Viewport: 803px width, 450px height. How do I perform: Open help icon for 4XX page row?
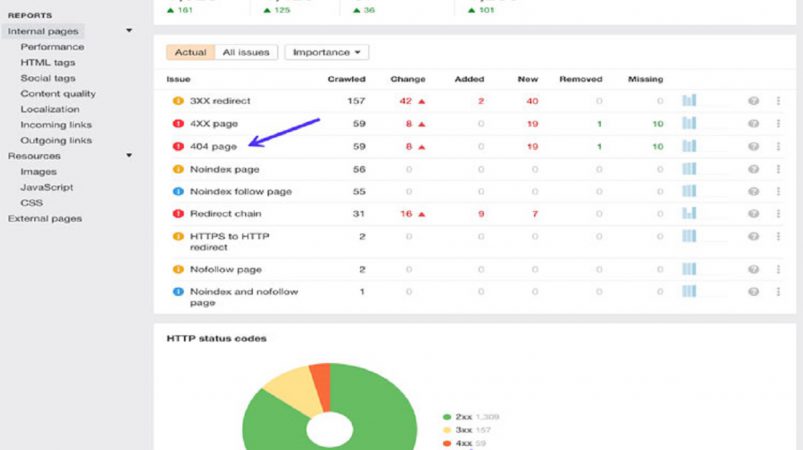(753, 123)
